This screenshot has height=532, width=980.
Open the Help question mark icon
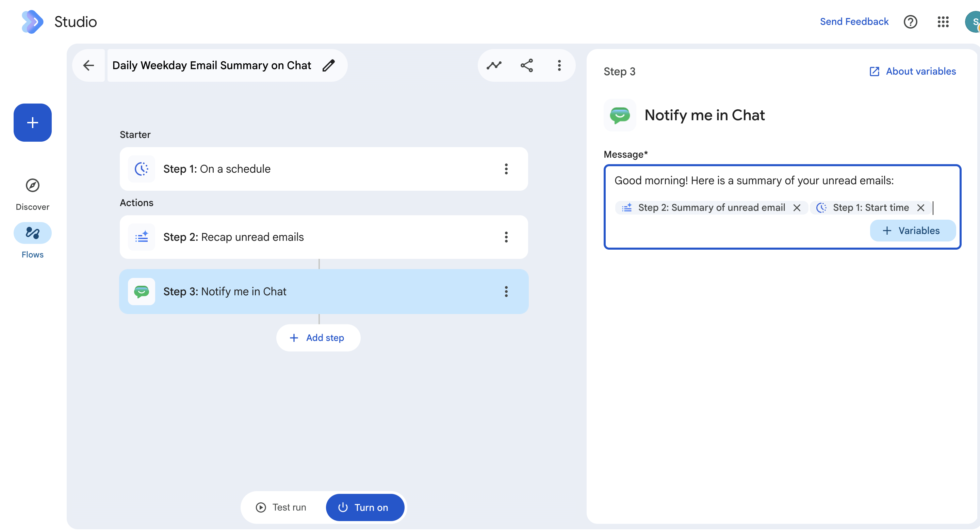[x=910, y=22]
